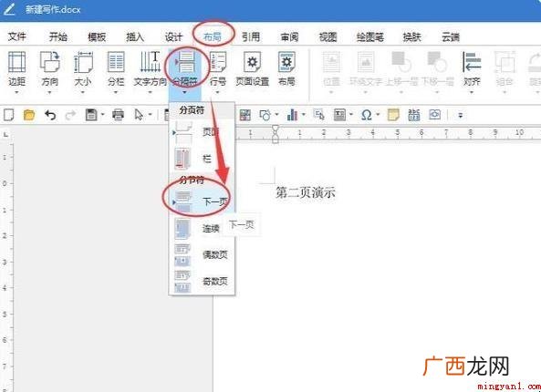Switch to the 云端 tab

(451, 36)
